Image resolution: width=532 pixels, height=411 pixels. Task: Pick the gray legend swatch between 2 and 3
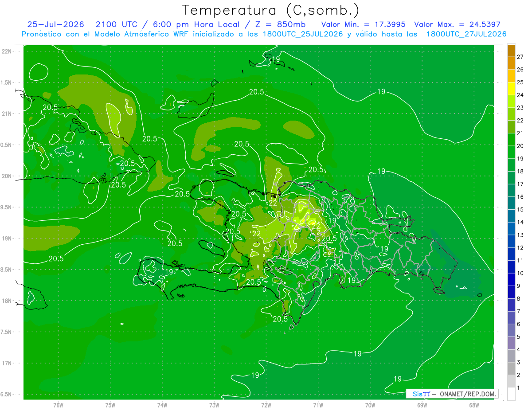(x=511, y=369)
